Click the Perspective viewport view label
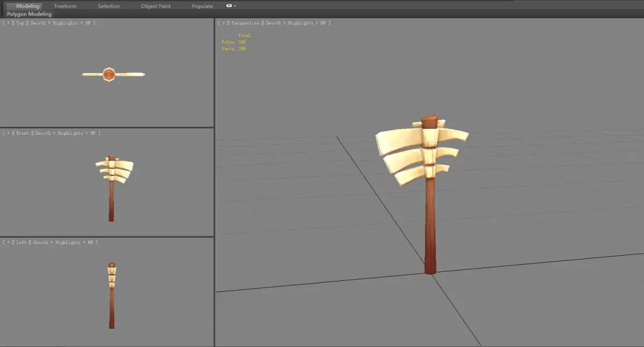Viewport: 644px width, 347px height. point(245,23)
